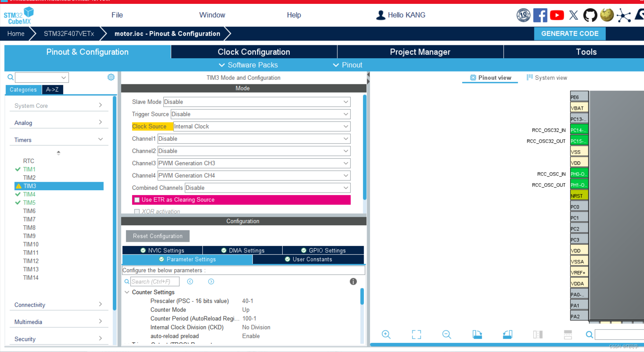Open the GitHub icon link
Image resolution: width=644 pixels, height=352 pixels.
[x=590, y=15]
